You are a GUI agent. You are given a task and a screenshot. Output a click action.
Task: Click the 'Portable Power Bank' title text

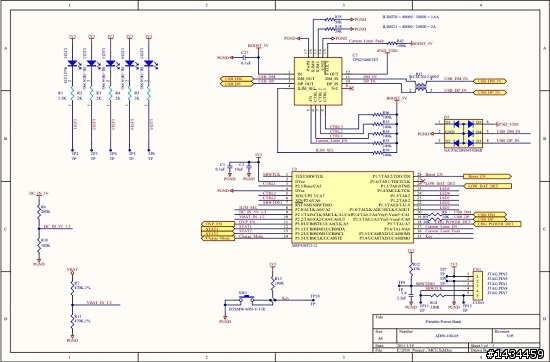[x=443, y=321]
